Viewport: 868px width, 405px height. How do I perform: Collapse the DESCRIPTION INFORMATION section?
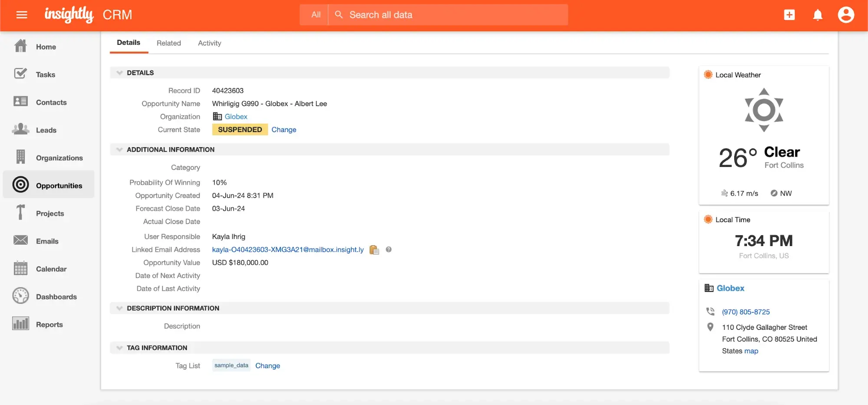(119, 308)
